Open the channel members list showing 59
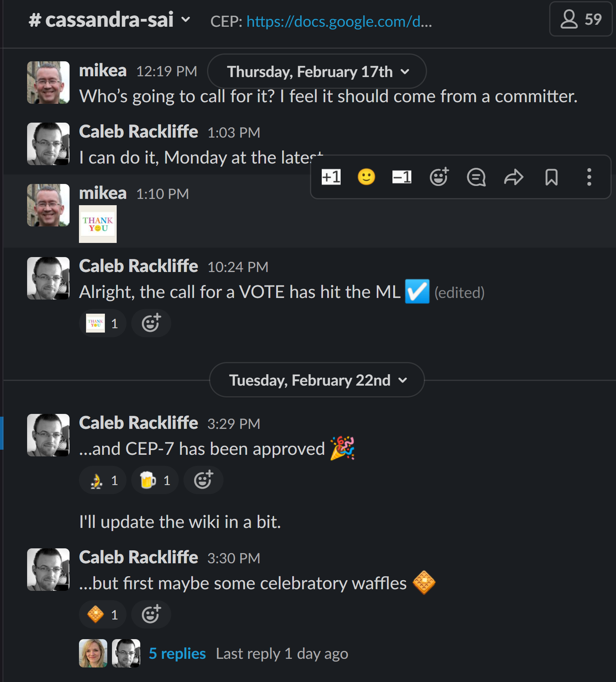 click(x=580, y=19)
